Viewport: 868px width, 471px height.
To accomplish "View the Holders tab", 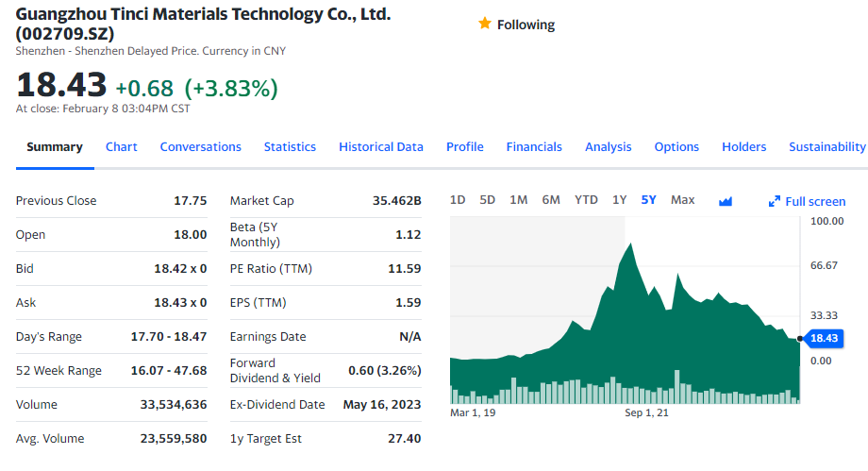I will 744,147.
